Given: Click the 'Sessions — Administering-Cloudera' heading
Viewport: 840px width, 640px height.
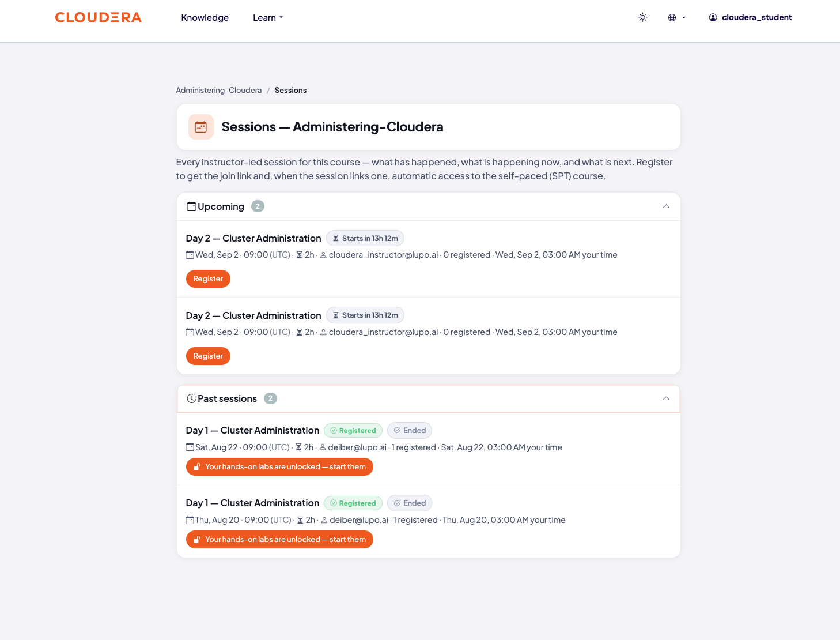Looking at the screenshot, I should (x=332, y=127).
